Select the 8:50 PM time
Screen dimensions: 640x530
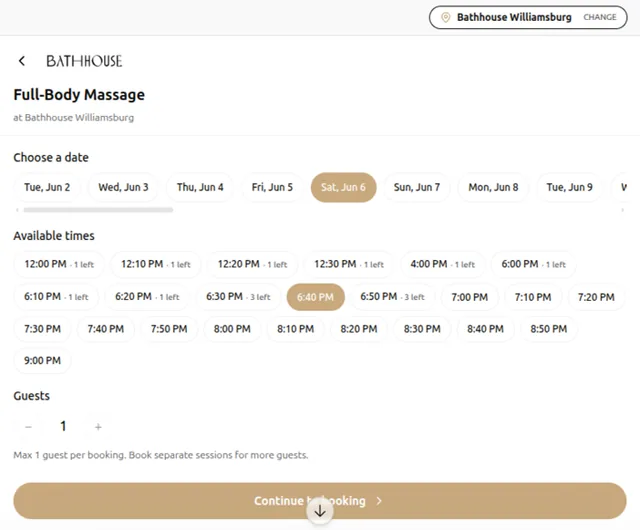[x=549, y=329]
